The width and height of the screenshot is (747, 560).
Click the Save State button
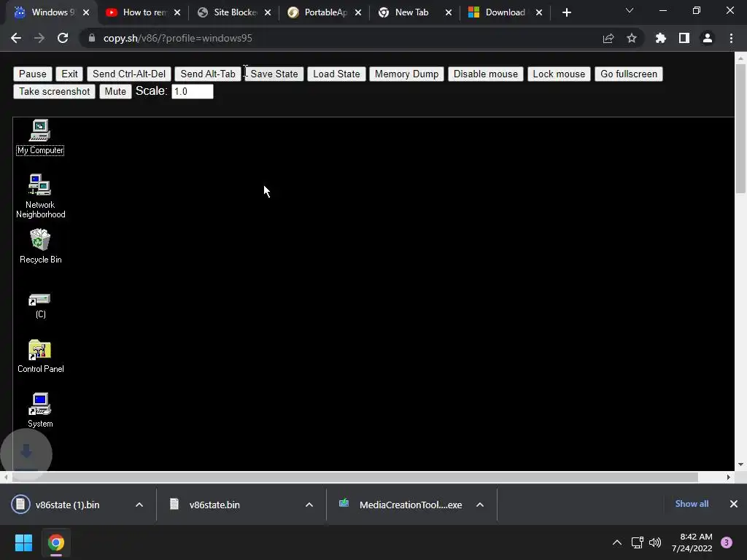274,74
